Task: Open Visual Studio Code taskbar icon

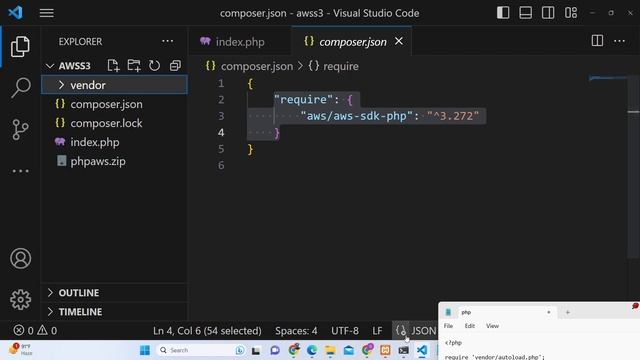Action: 422,350
